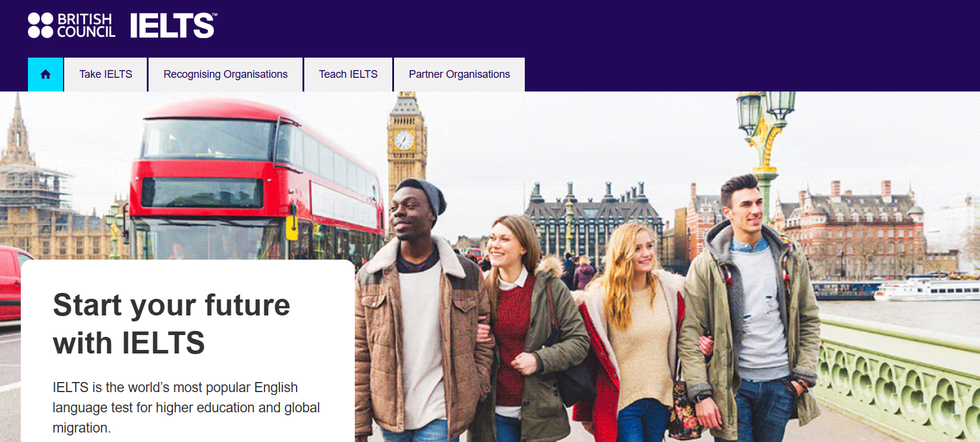
Task: Click the ornate street lamp
Action: tap(765, 137)
